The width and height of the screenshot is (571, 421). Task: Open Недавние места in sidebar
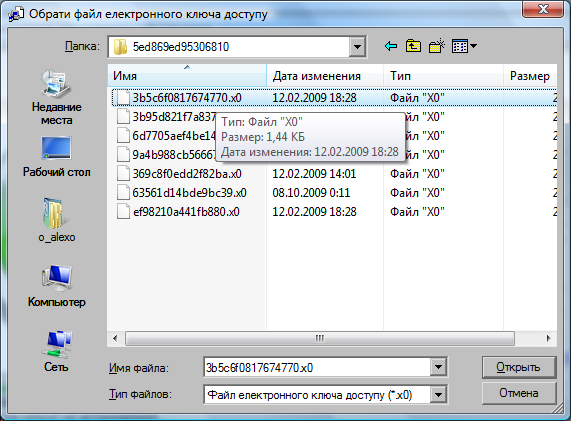click(56, 98)
